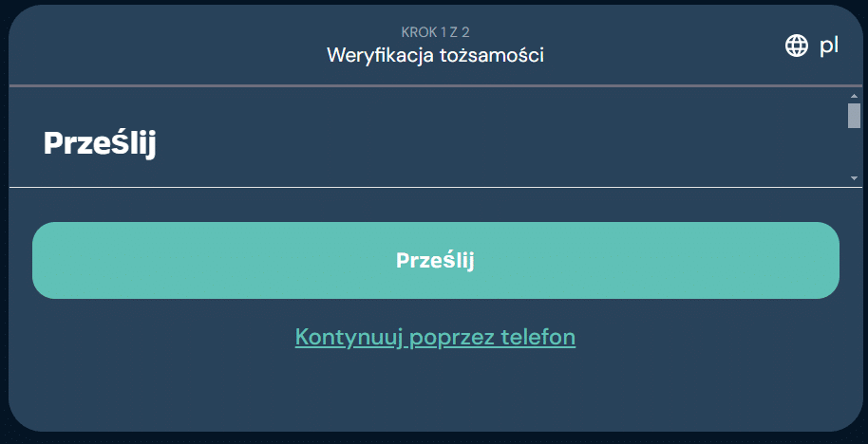Click the globe language icon

coord(796,46)
